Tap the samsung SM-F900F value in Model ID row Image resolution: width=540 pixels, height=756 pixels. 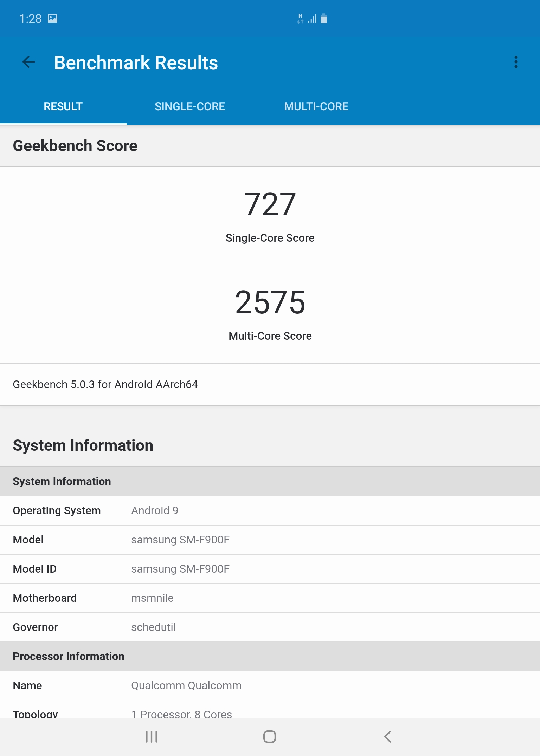click(x=180, y=569)
